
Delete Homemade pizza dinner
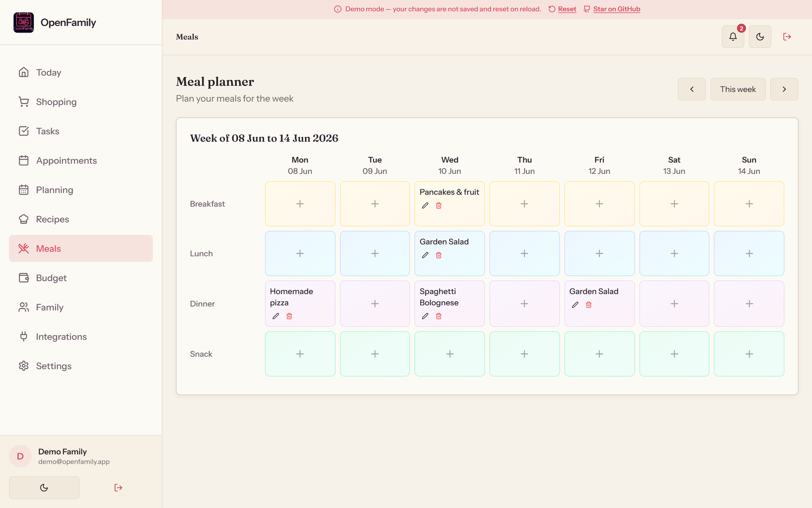(289, 316)
